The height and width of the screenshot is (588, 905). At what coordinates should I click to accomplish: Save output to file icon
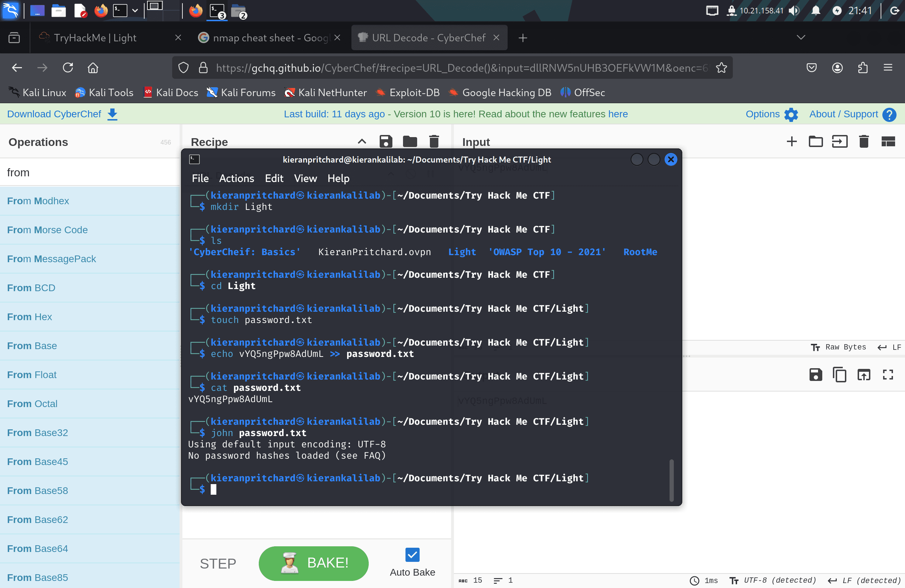[815, 374]
